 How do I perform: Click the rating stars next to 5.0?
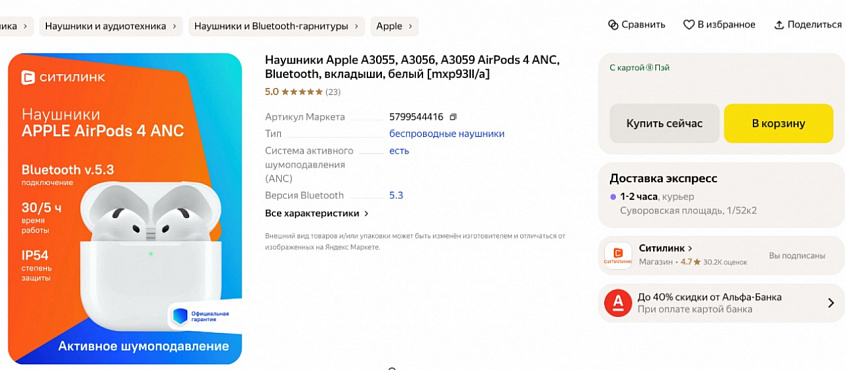[x=302, y=92]
